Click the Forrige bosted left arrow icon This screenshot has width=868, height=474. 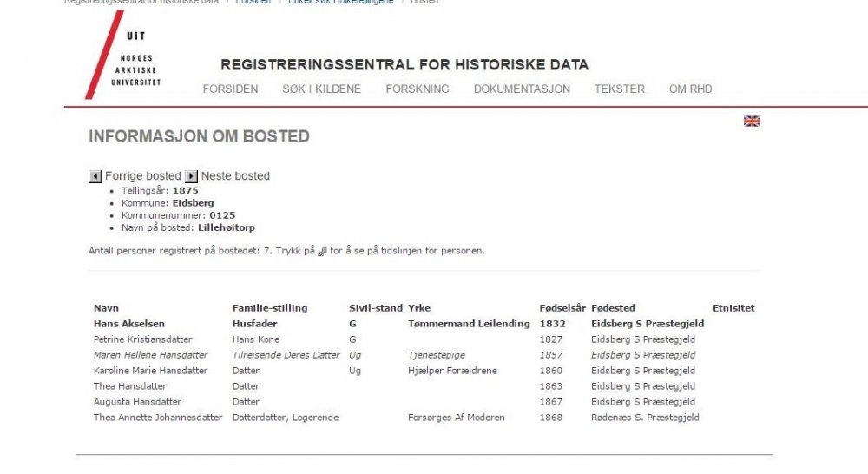(x=95, y=176)
